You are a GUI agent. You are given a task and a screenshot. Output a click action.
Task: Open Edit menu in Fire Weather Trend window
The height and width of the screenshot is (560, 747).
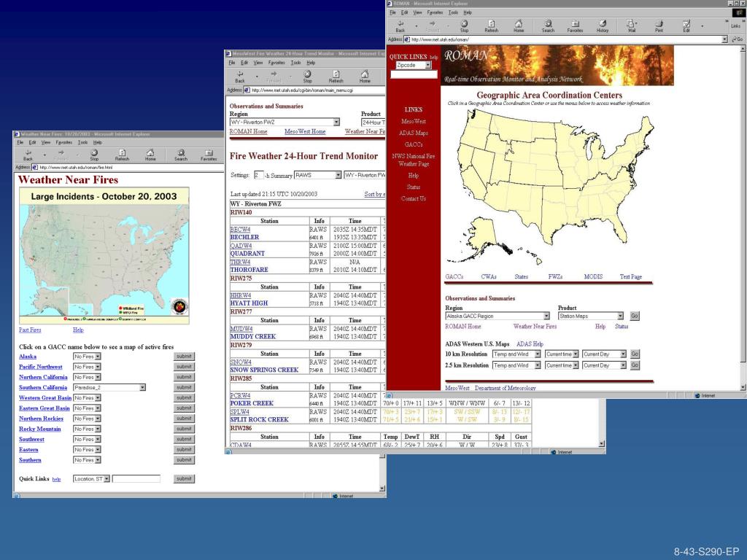(244, 63)
